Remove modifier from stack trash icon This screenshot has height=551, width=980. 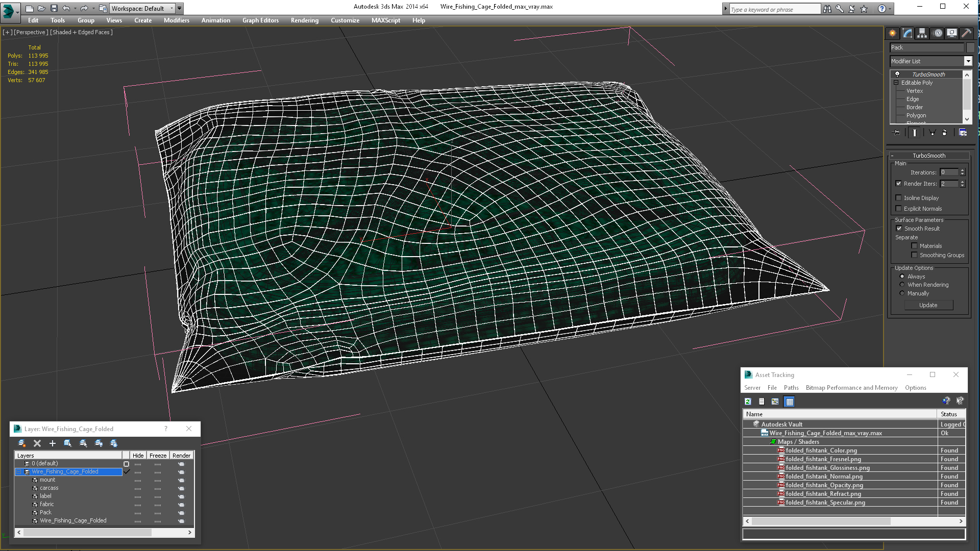tap(944, 133)
